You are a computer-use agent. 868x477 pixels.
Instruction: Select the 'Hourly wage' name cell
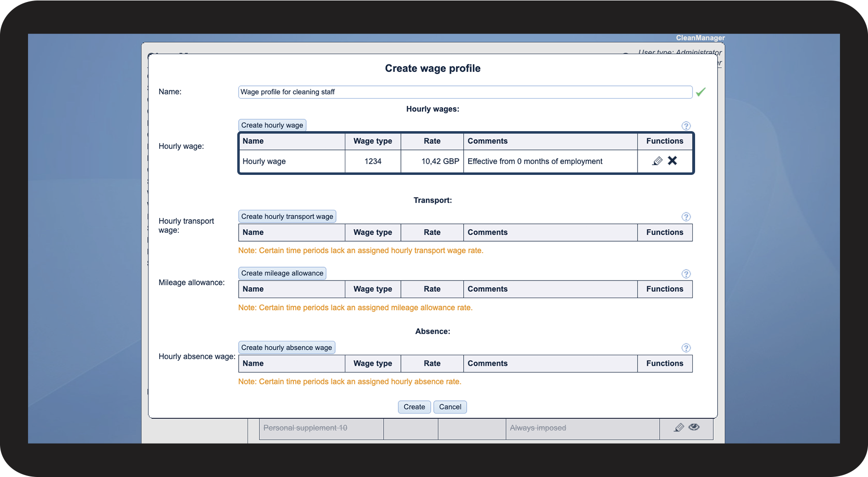[292, 161]
